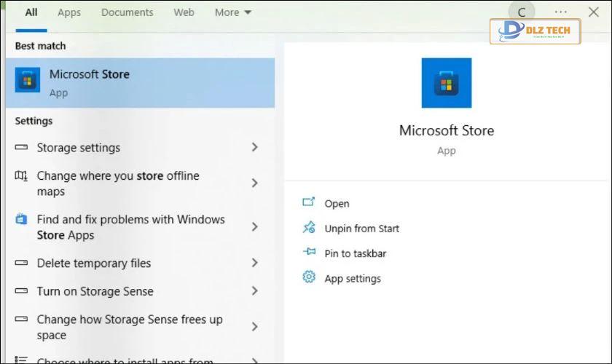The image size is (612, 364).
Task: Expand the Storage settings chevron
Action: coord(255,147)
